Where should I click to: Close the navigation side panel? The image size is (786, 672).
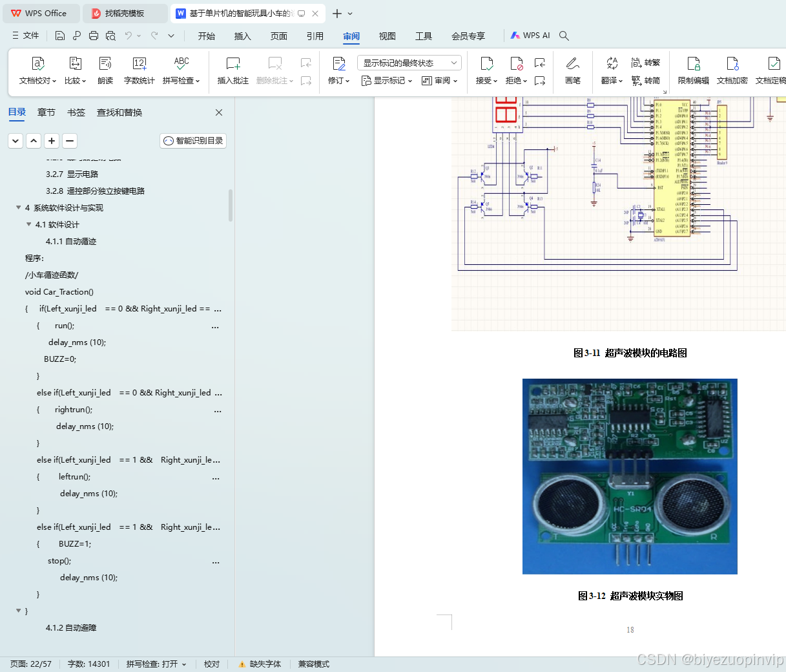219,112
